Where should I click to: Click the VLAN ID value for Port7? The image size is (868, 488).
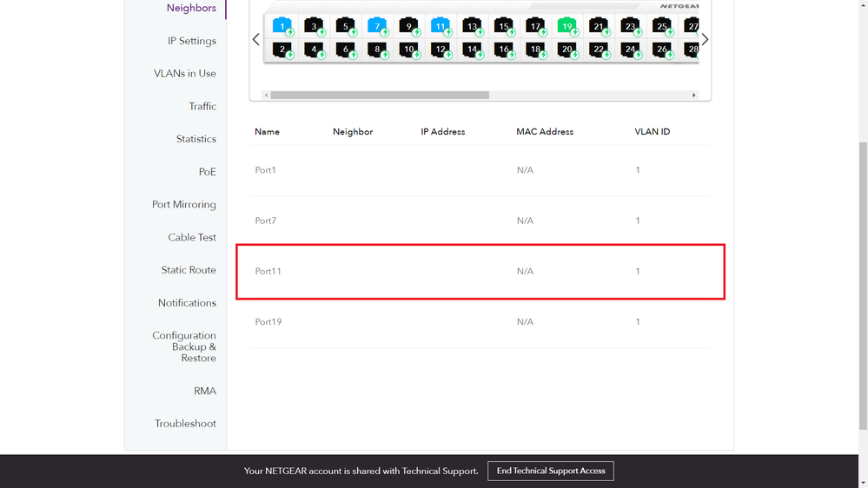(638, 221)
